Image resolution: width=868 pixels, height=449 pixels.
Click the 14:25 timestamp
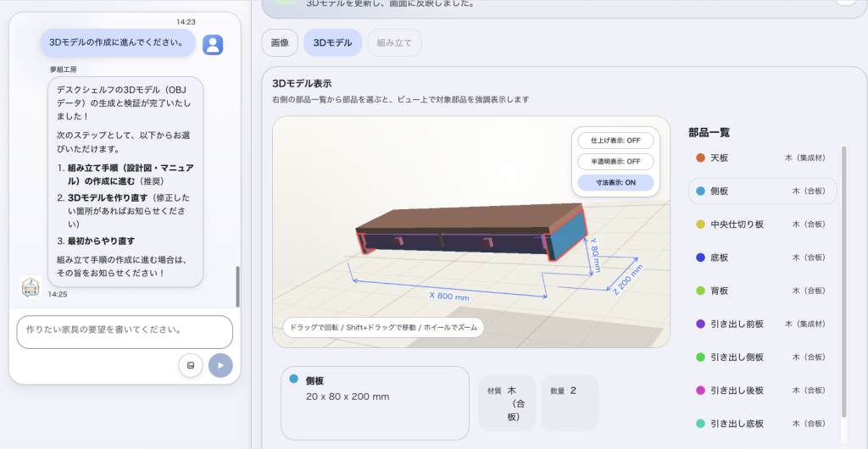[57, 294]
